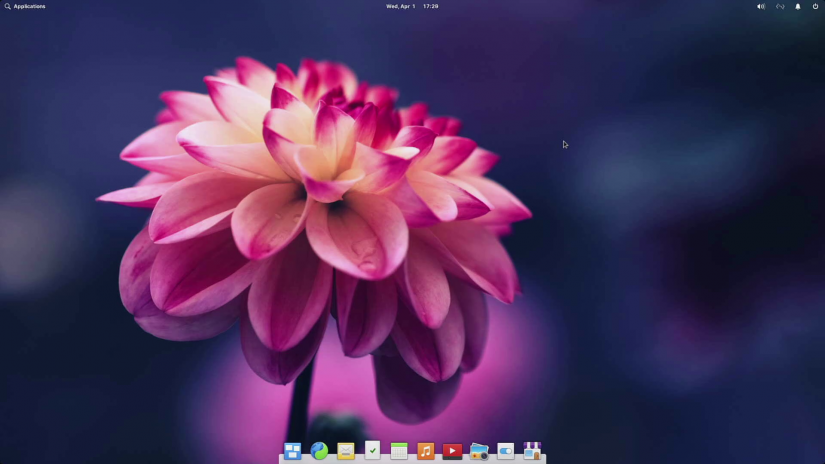Launch Multitasking View from the dock

[293, 451]
